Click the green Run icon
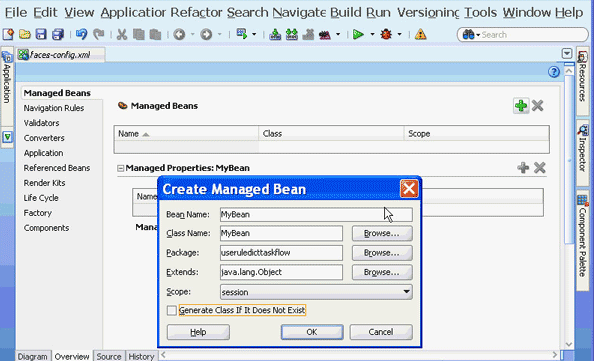Image resolution: width=594 pixels, height=361 pixels. pos(358,34)
